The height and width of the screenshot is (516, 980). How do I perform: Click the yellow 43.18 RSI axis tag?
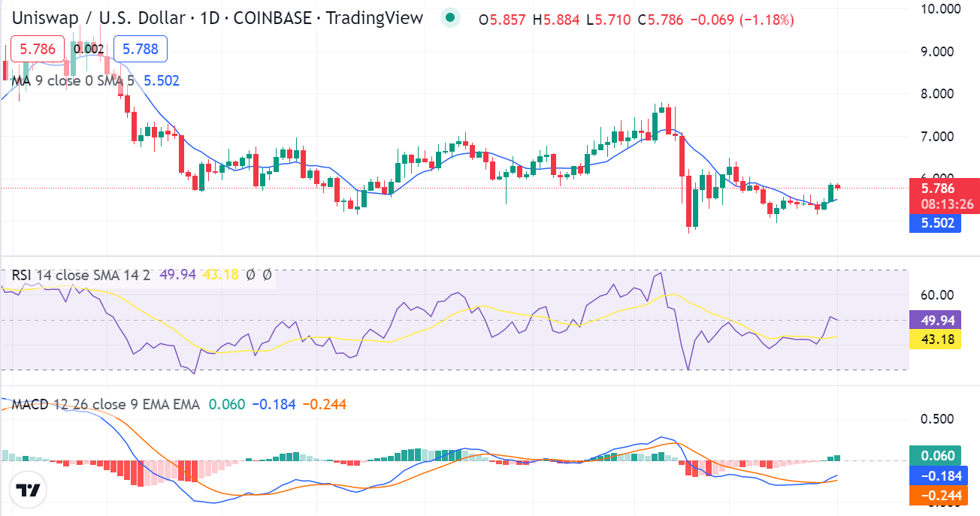tap(935, 339)
